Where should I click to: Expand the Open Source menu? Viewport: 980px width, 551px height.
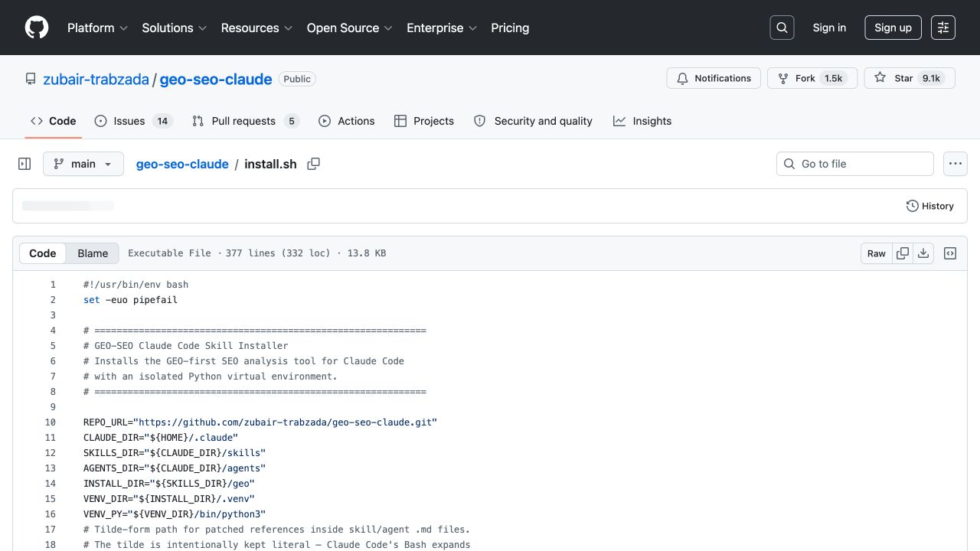pyautogui.click(x=350, y=28)
